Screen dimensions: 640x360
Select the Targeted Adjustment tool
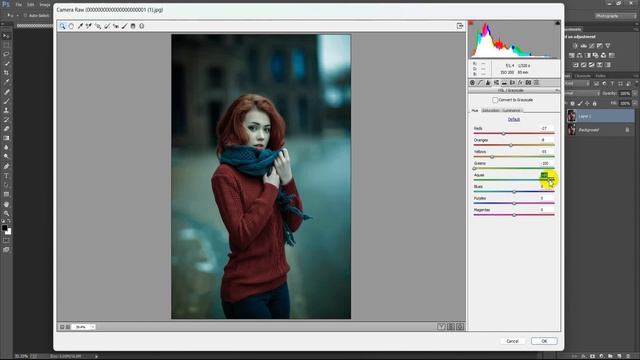pyautogui.click(x=98, y=26)
